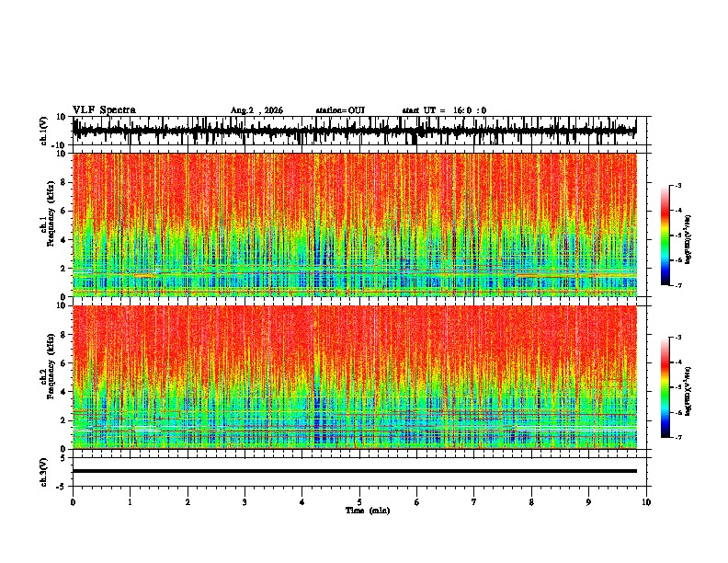Viewport: 728px width, 563px height.
Task: Click the ch.2 spectrogram "8" kHz tick label
Action: coord(63,335)
